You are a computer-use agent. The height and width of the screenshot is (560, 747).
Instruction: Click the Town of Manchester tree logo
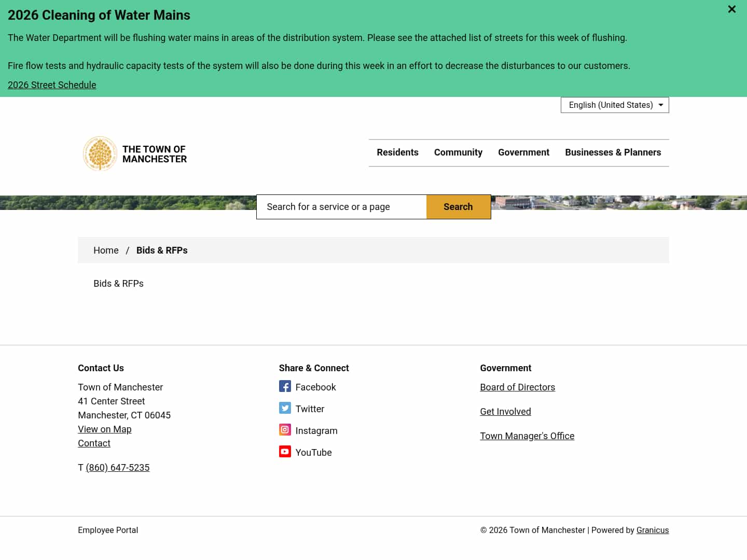click(100, 153)
